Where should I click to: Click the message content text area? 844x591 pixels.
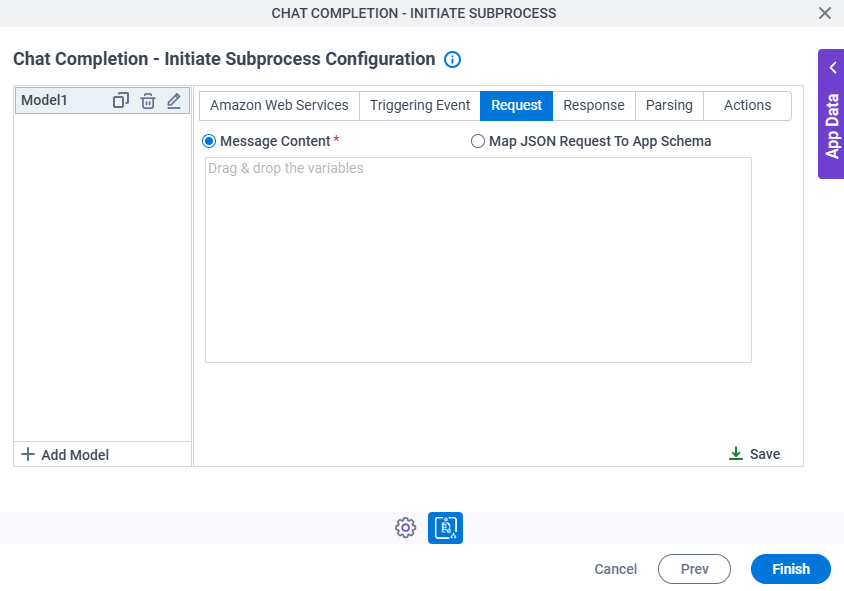(478, 260)
